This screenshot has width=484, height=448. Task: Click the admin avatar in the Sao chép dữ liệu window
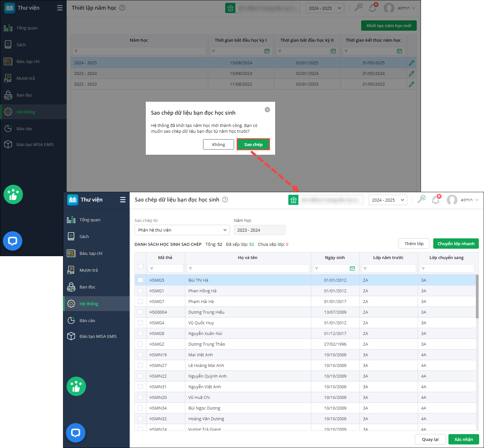coord(452,200)
